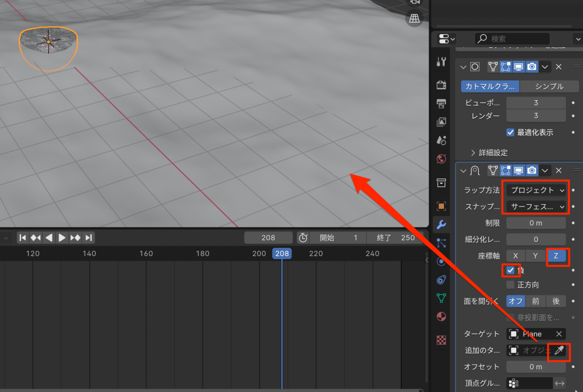Click the Render properties tab icon
Screen dimensions: 583x392
click(x=441, y=85)
